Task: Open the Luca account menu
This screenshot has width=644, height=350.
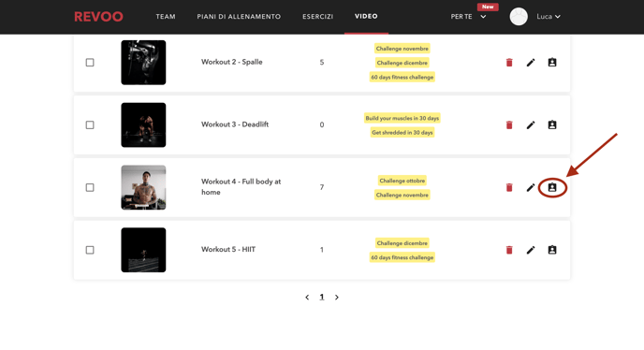Action: click(x=549, y=17)
